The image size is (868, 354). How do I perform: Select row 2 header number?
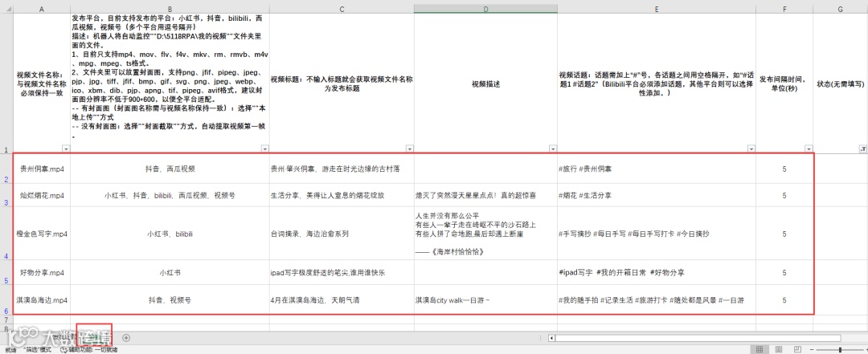[6, 169]
